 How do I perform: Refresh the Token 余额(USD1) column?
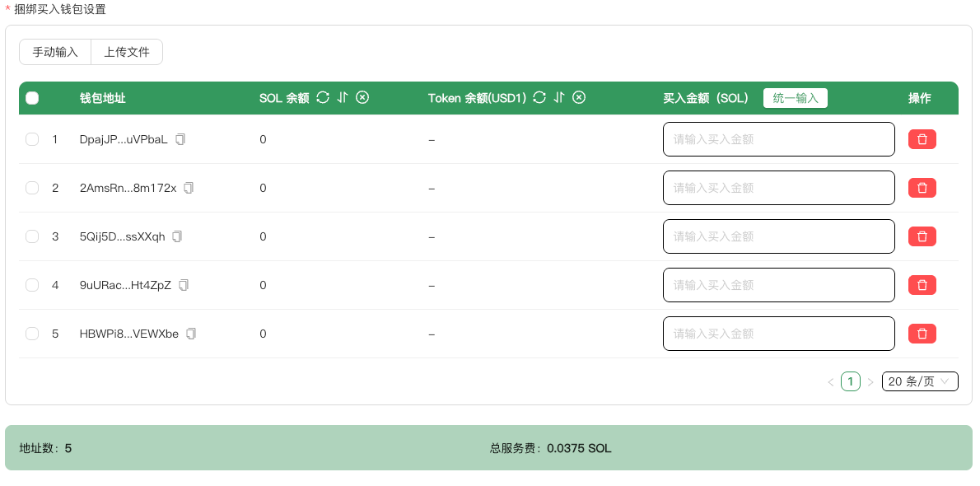(x=539, y=98)
